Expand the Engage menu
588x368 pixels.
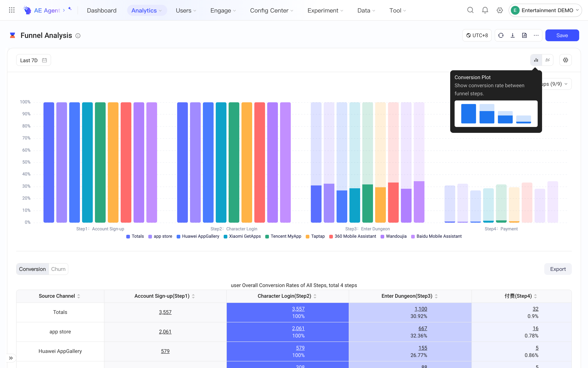tap(223, 10)
